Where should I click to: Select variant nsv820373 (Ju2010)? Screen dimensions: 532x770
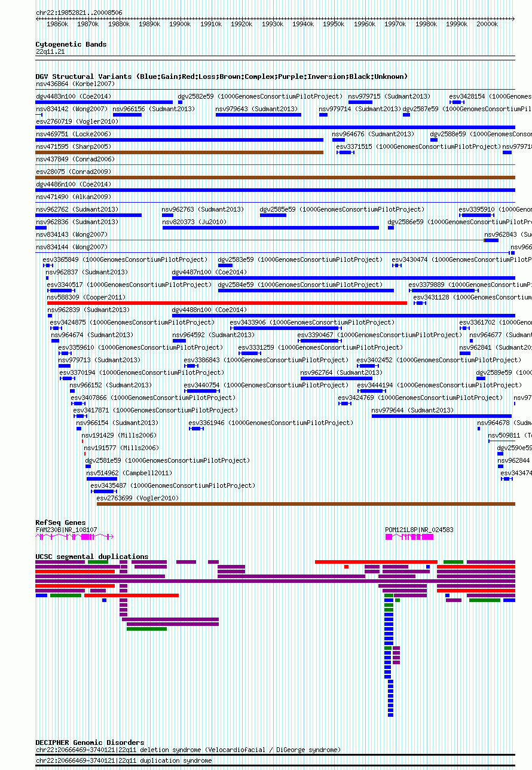click(195, 222)
